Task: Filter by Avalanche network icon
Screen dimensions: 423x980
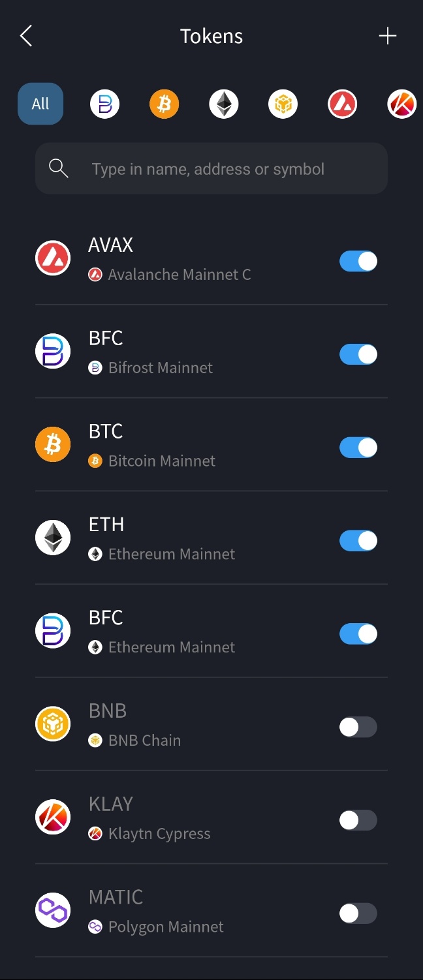Action: (x=343, y=104)
